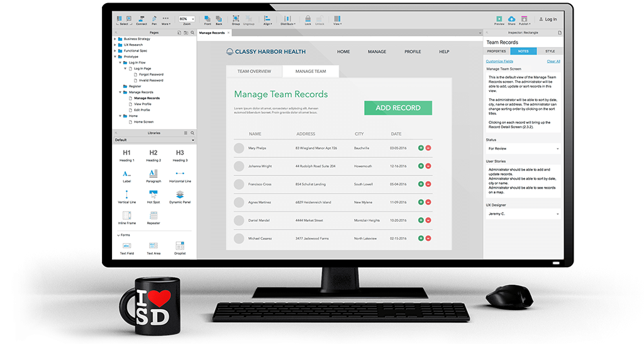Expand the Functional Spec folder
644x349 pixels.
pyautogui.click(x=115, y=51)
